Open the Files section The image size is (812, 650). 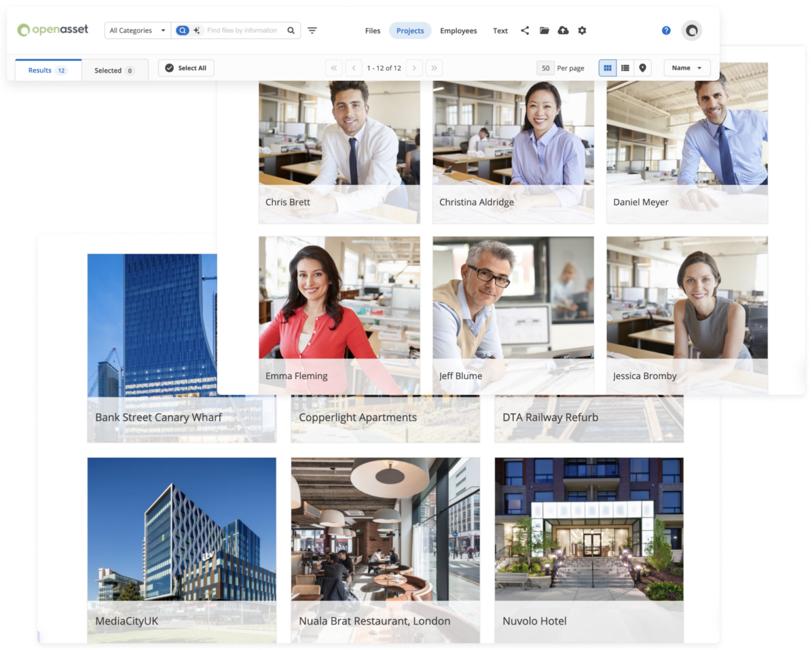(x=372, y=31)
